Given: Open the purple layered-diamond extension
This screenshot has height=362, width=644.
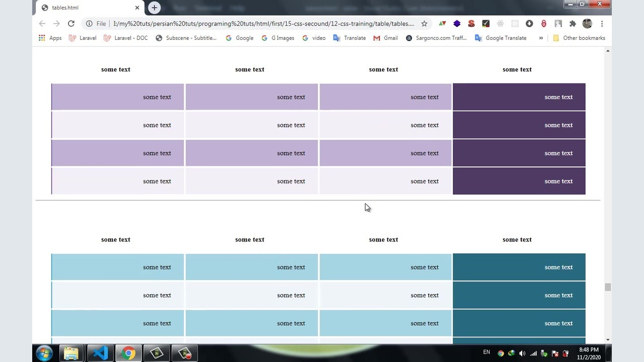Looking at the screenshot, I should (x=457, y=24).
